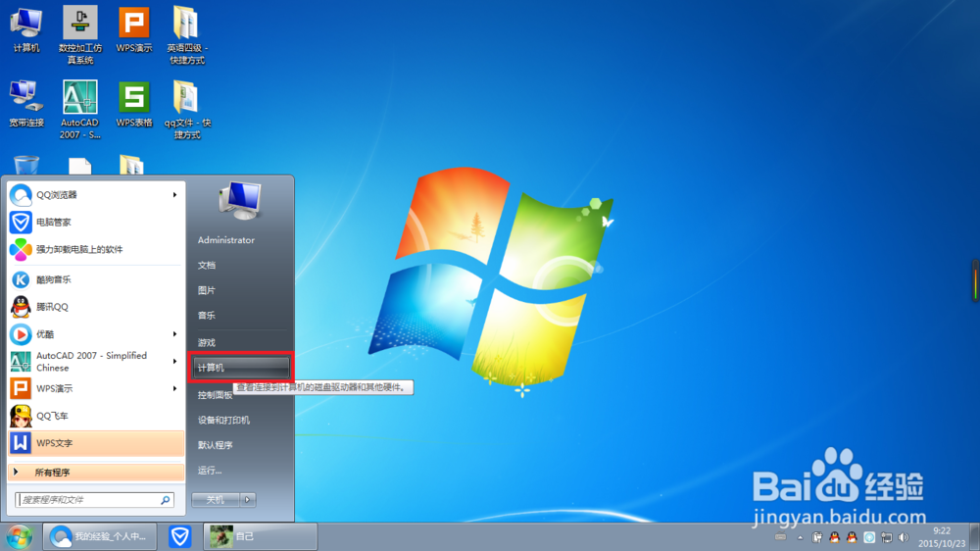This screenshot has height=551, width=980.
Task: Click the Show desktop strip
Action: point(974,537)
